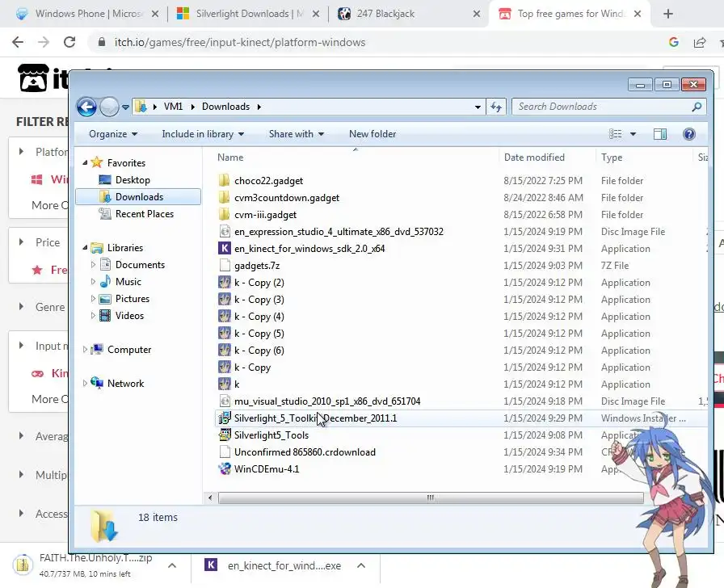Click left arrow of horizontal scrollbar
This screenshot has width=724, height=588.
tap(211, 498)
